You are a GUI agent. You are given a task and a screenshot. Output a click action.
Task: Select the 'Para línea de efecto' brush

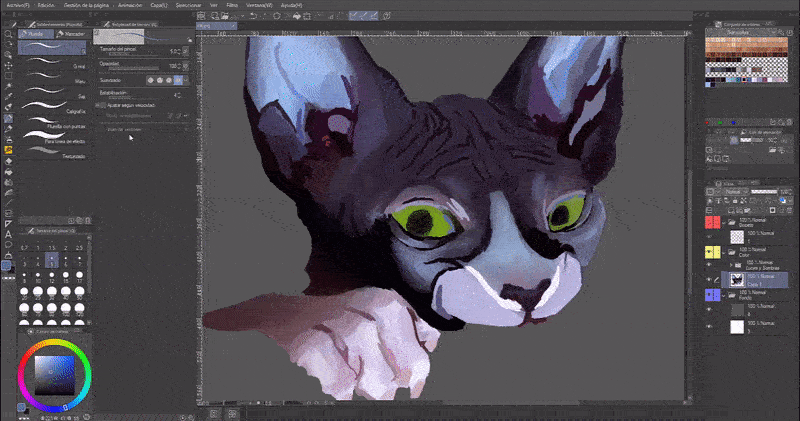point(54,136)
